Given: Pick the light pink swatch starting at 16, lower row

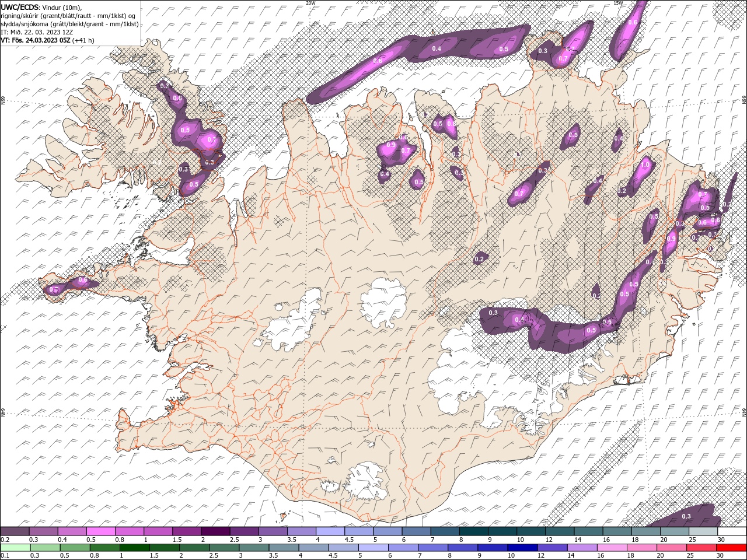Looking at the screenshot, I should (x=611, y=547).
